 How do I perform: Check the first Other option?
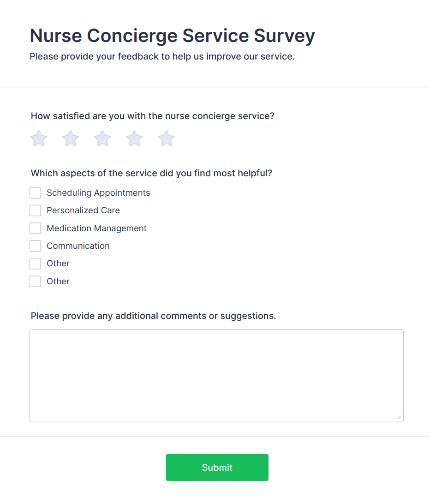click(35, 264)
